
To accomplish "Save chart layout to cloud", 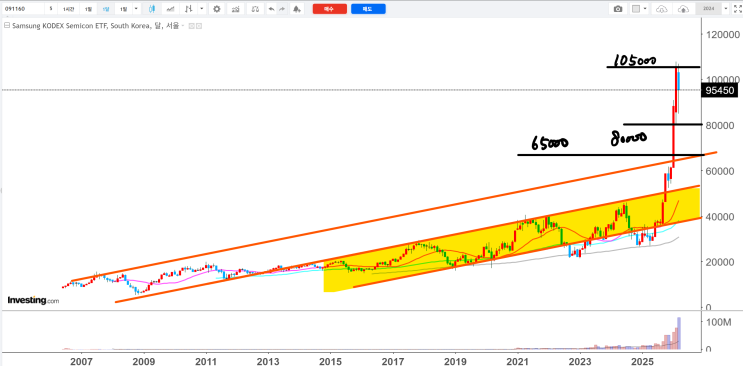I will pyautogui.click(x=683, y=9).
